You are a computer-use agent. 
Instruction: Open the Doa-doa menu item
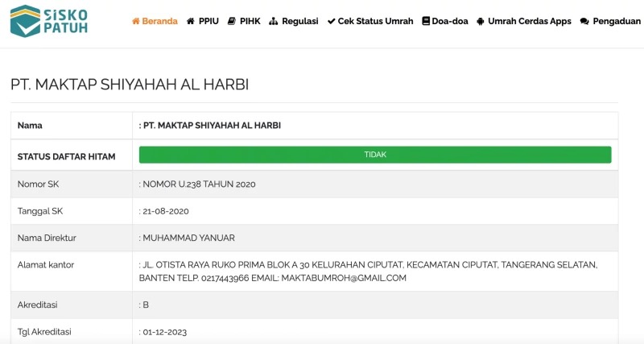pyautogui.click(x=450, y=21)
